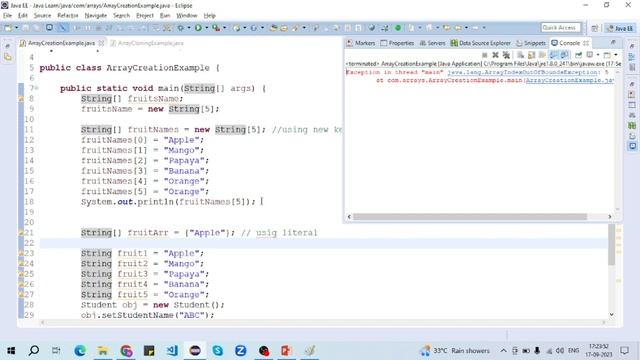Toggle the Word Wrap console icon
The image size is (640, 360).
542,55
